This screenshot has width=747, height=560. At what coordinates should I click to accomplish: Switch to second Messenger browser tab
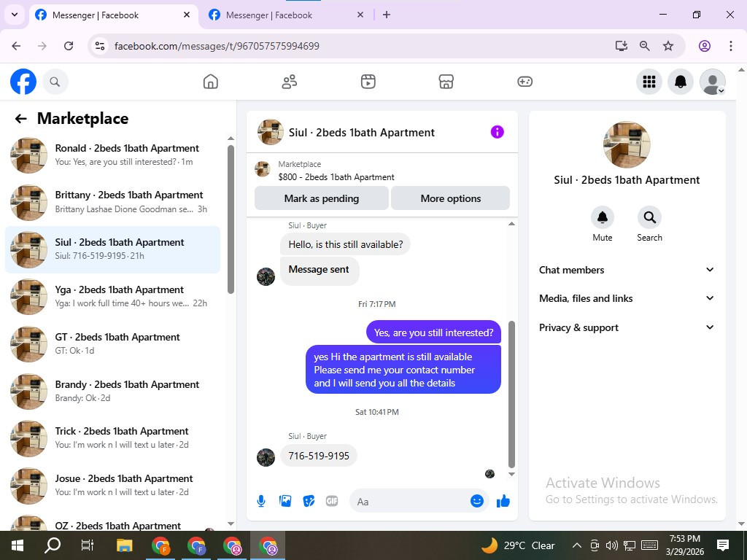click(x=286, y=15)
